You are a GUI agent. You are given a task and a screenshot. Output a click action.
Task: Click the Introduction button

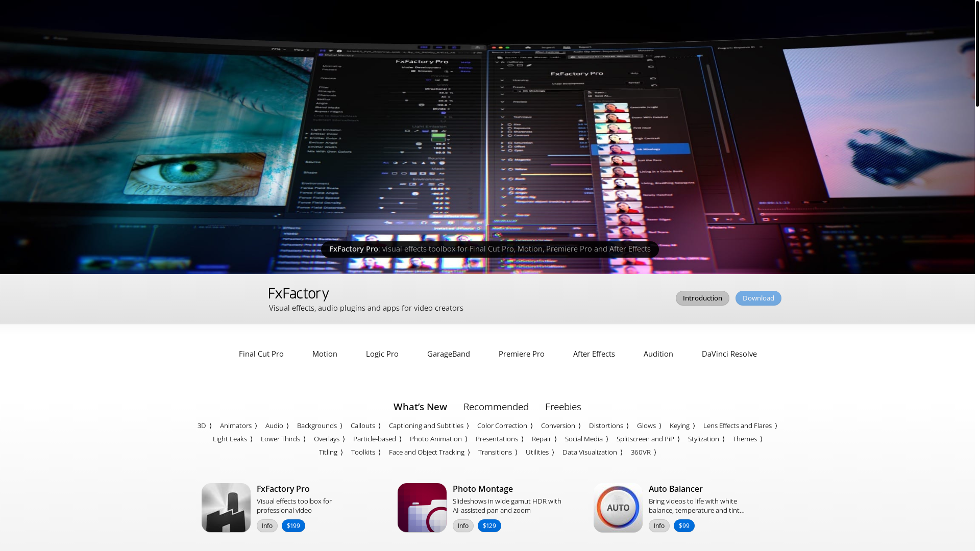coord(702,298)
